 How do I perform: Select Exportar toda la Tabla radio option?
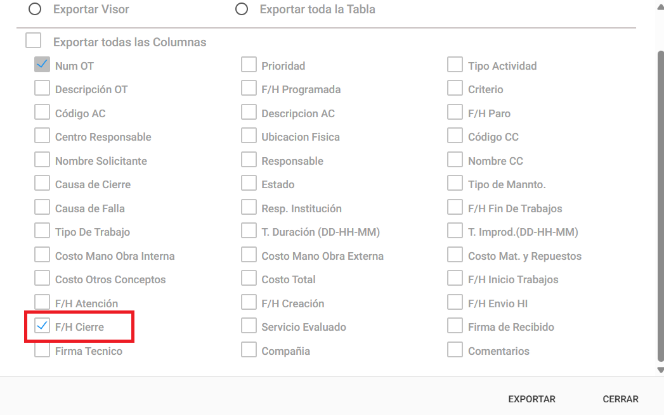[241, 10]
